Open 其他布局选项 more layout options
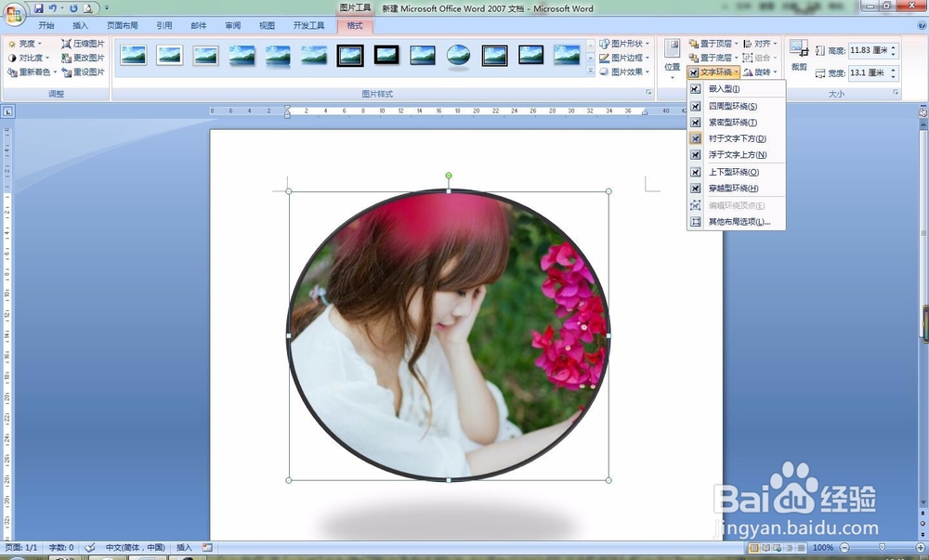 737,221
